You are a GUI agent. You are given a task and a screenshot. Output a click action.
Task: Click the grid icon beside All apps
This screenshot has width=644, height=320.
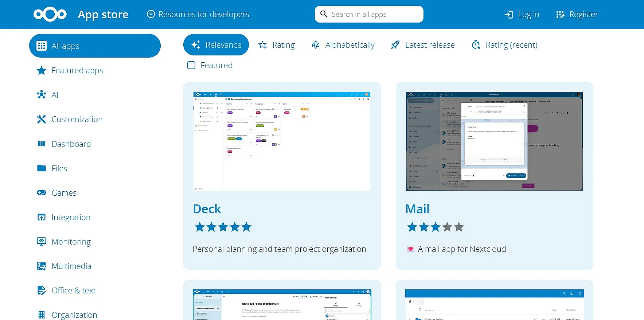pos(42,46)
